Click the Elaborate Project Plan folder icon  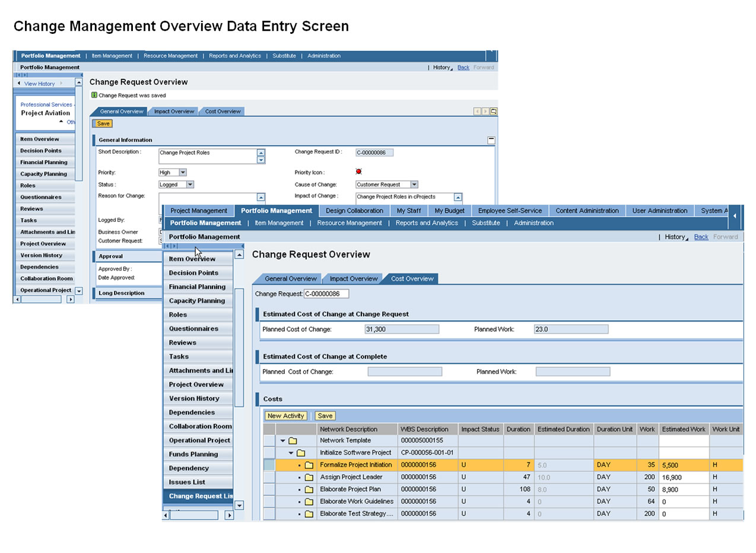(x=309, y=490)
